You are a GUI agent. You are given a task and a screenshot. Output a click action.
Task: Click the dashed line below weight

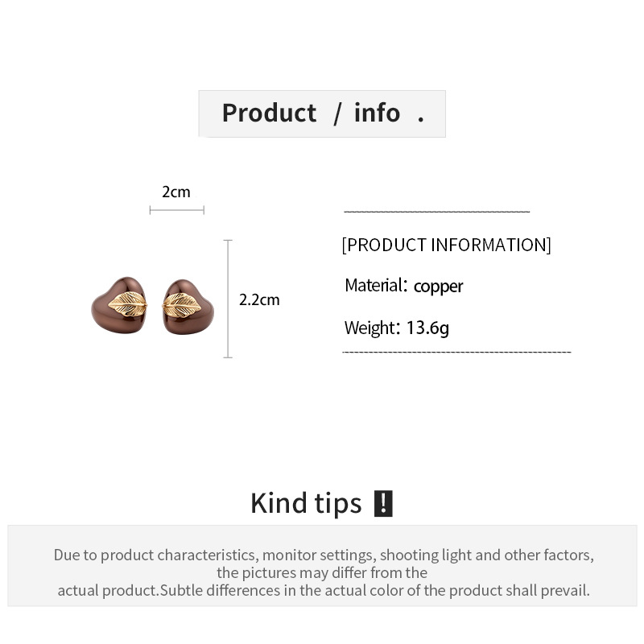click(x=456, y=352)
